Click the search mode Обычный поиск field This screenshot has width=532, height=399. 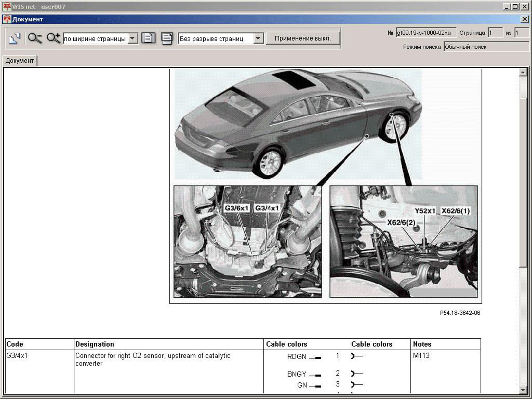coord(486,47)
